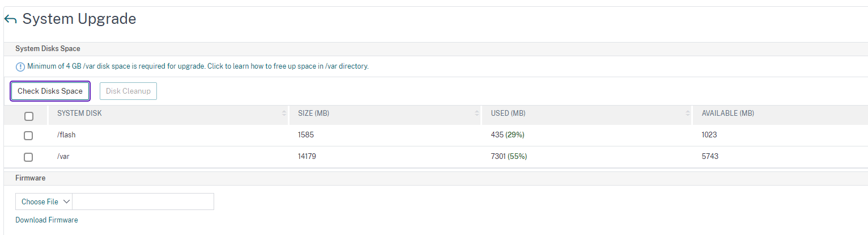Click the System Disks Space section header
The image size is (868, 235).
click(x=48, y=49)
